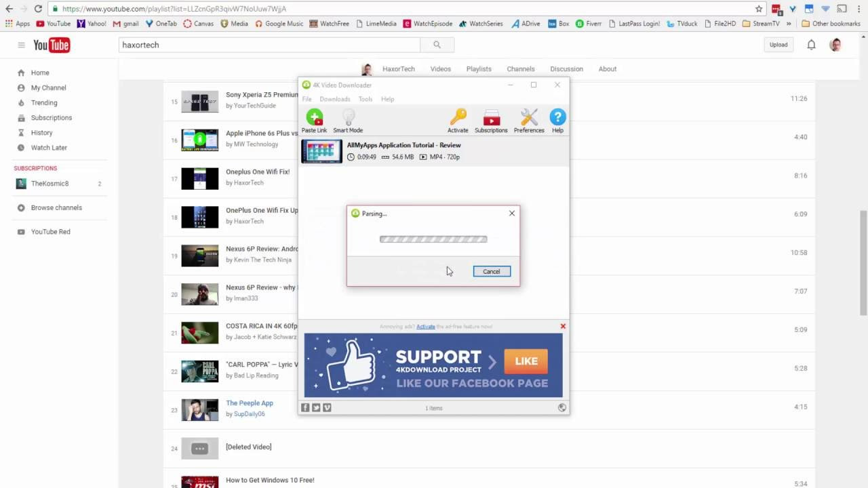Switch to the Discussion tab
This screenshot has width=868, height=488.
point(566,68)
